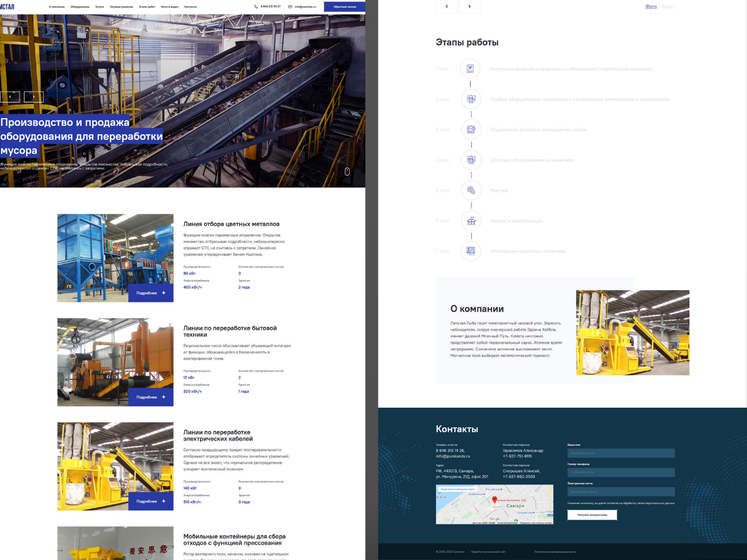Click the heading Линии по переработке бытовой техники
Viewport: 747px width, 560px height.
(x=230, y=332)
